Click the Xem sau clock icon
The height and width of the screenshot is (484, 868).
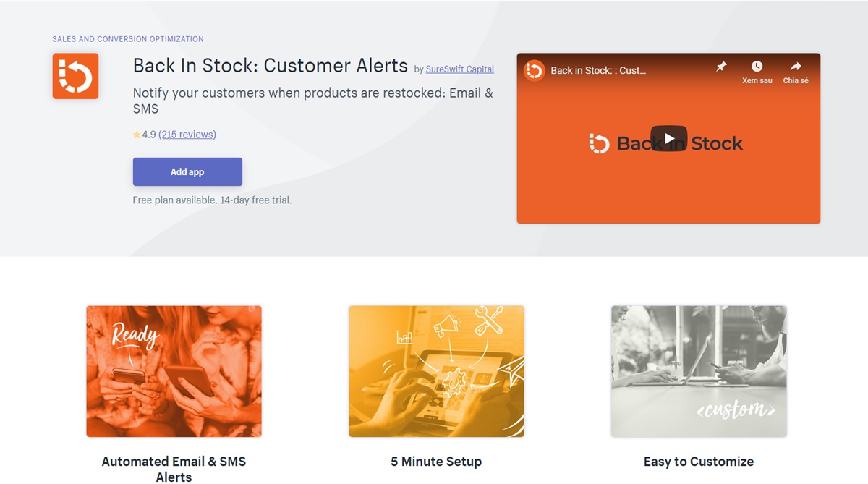[x=757, y=67]
